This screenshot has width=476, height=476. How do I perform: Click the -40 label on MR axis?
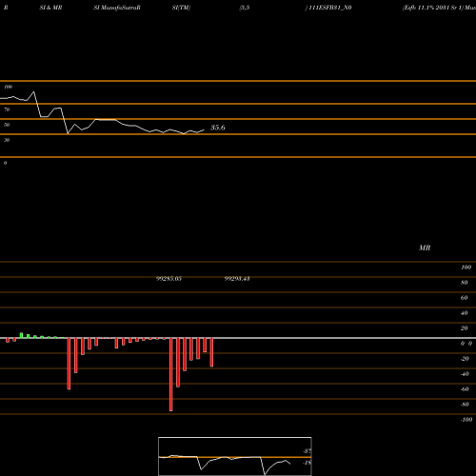coord(465,374)
